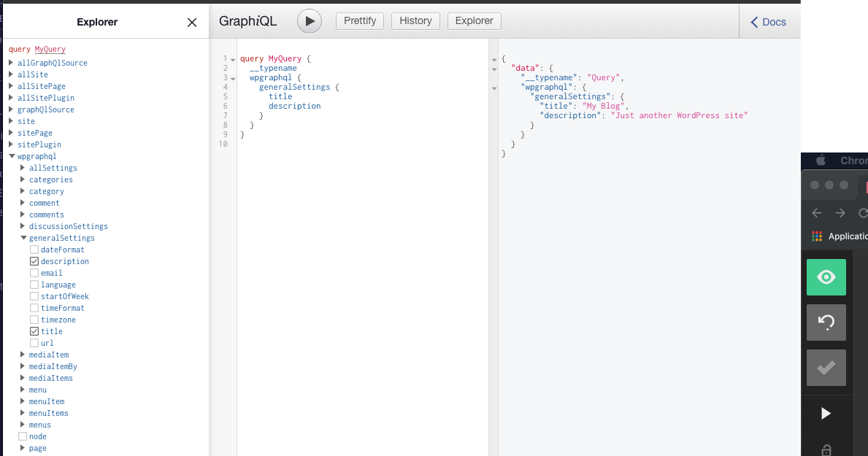Viewport: 868px width, 456px height.
Task: Run the query with the play button
Action: [x=310, y=22]
